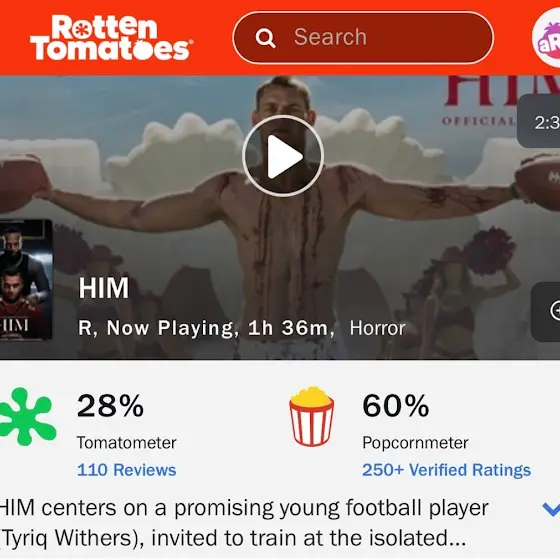This screenshot has width=560, height=560.
Task: Click the synopsis text about Tyriq Withers
Action: coord(244,523)
